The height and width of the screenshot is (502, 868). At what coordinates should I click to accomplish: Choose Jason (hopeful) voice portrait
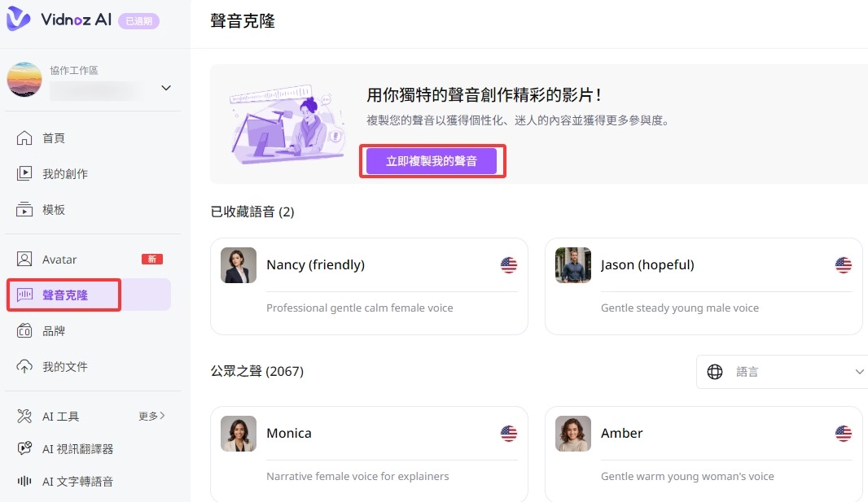click(573, 265)
